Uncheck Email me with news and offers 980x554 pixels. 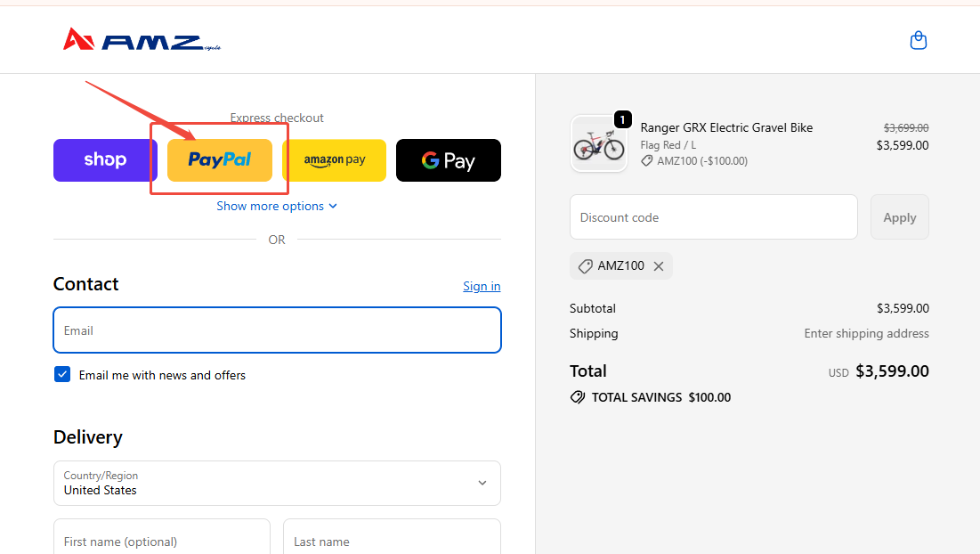coord(62,375)
